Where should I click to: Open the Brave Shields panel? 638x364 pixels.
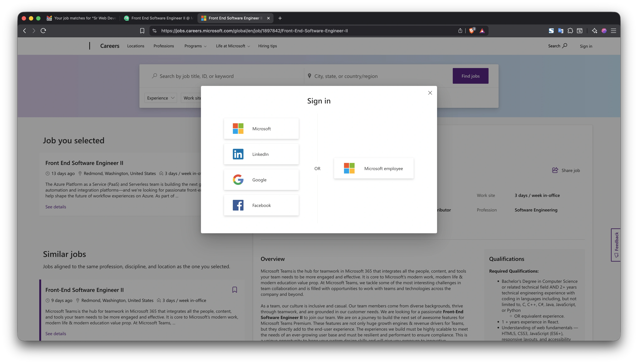pos(472,31)
